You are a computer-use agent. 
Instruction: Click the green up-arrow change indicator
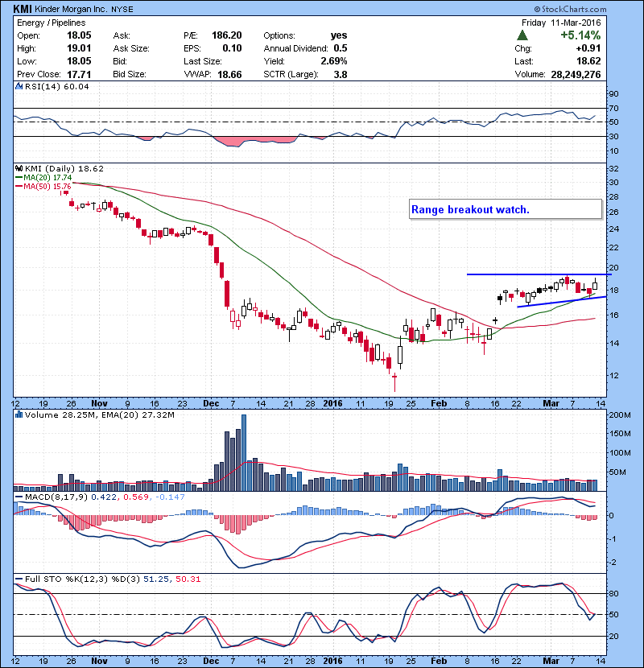point(522,35)
